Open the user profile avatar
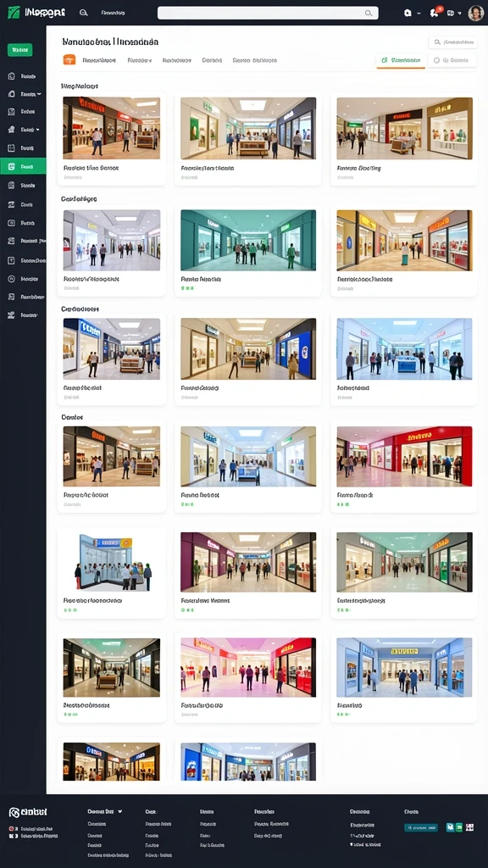Image resolution: width=488 pixels, height=868 pixels. click(x=476, y=13)
